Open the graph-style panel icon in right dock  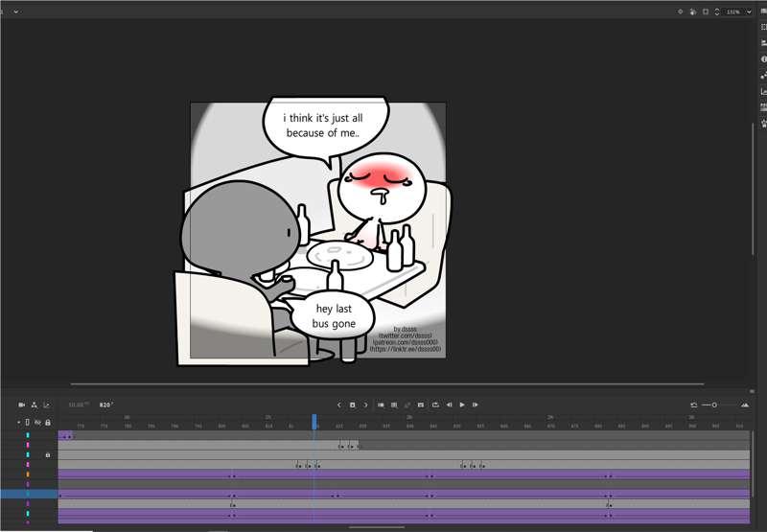pos(763,91)
